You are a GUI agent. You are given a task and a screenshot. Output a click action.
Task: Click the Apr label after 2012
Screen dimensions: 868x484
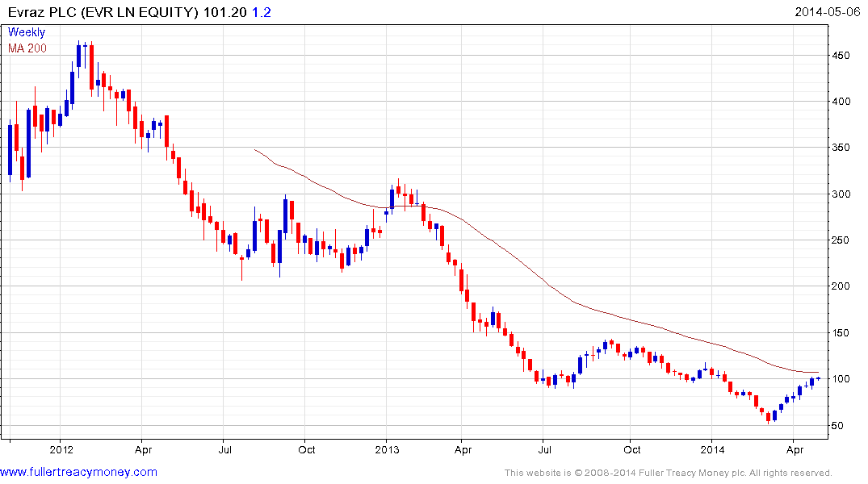[143, 450]
